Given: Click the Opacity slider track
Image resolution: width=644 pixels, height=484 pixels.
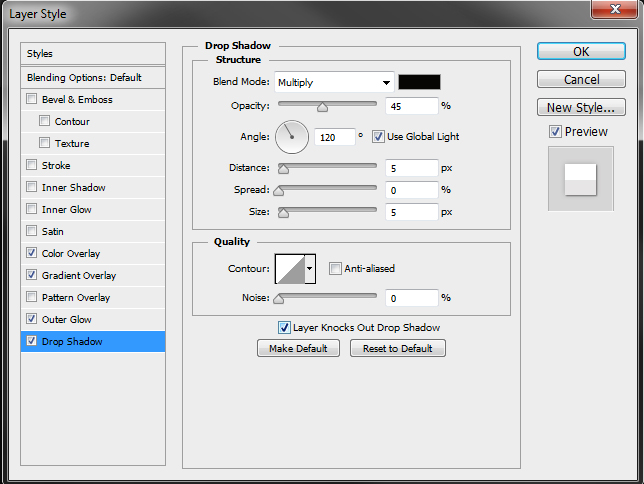Looking at the screenshot, I should (x=328, y=105).
